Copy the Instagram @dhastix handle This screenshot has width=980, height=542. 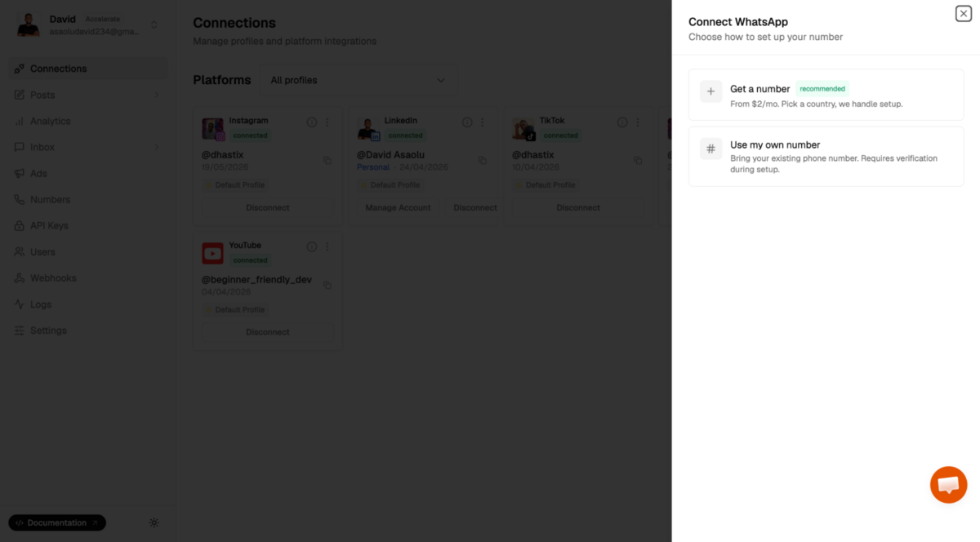point(327,161)
